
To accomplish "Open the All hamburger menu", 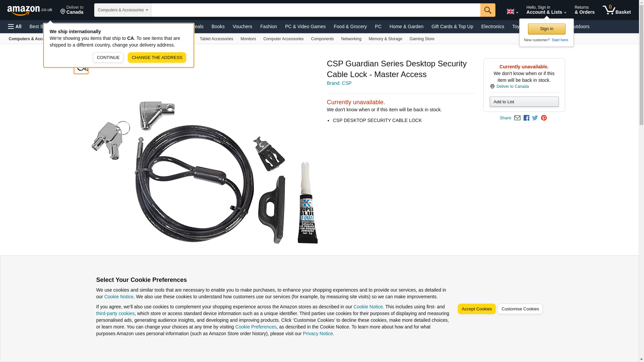I will pos(15,26).
